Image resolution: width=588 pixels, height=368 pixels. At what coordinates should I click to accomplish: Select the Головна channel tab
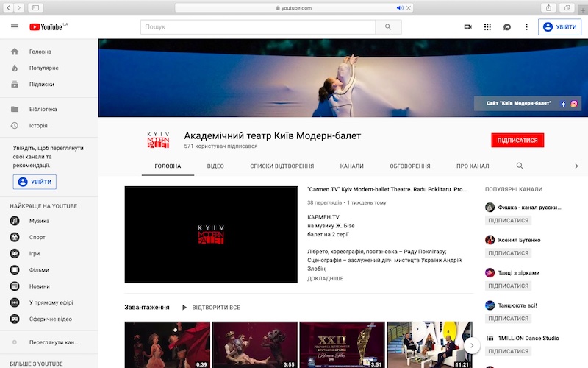pyautogui.click(x=168, y=166)
